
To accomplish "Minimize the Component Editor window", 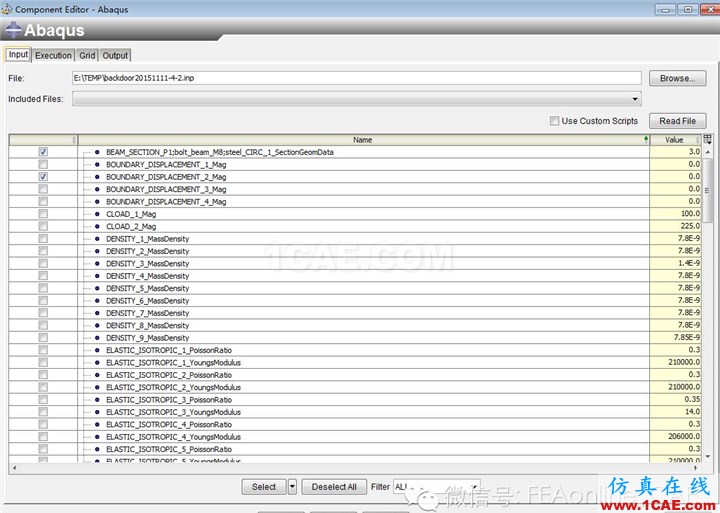I will pos(664,9).
